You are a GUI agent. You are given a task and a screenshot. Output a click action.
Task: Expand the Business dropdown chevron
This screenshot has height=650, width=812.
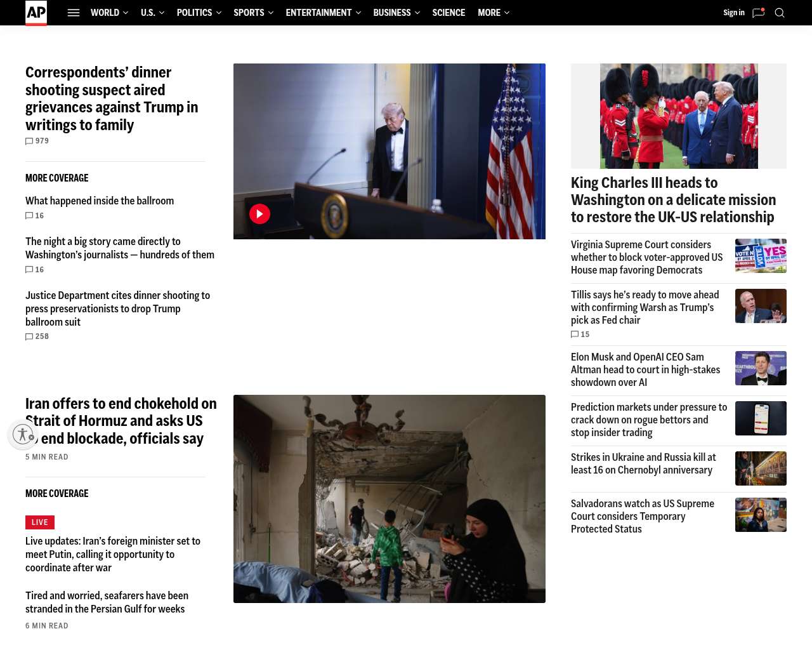coord(417,13)
